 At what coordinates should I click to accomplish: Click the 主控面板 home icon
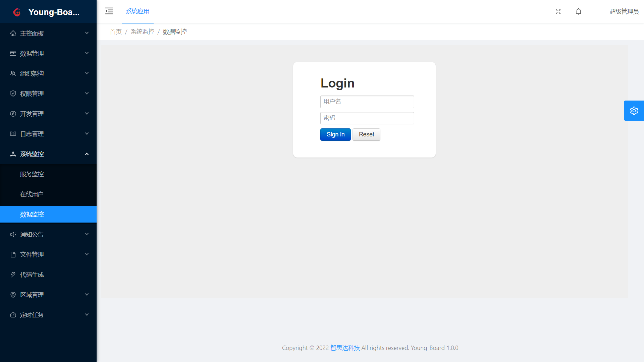click(x=13, y=33)
